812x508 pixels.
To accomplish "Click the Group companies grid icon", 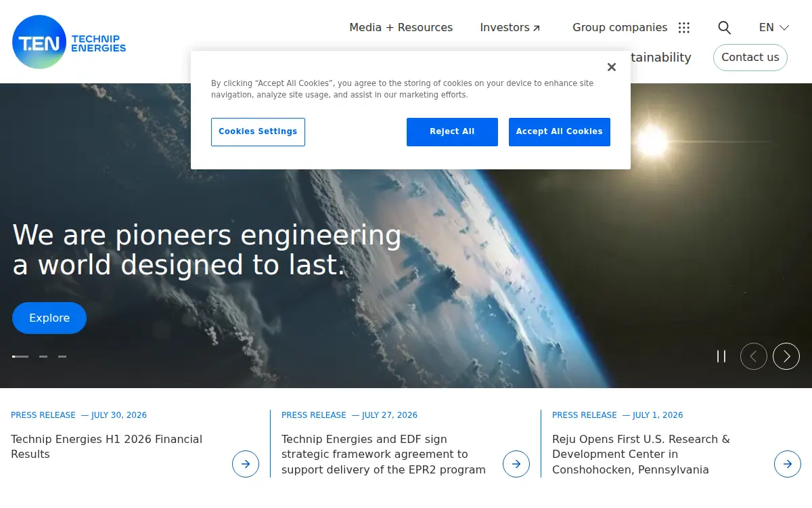I will pos(684,28).
